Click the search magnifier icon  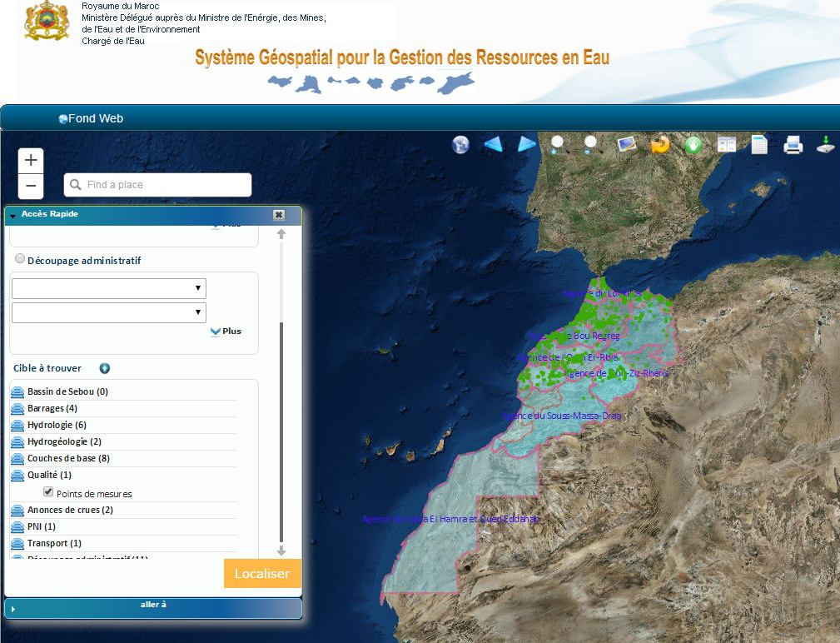pos(76,185)
